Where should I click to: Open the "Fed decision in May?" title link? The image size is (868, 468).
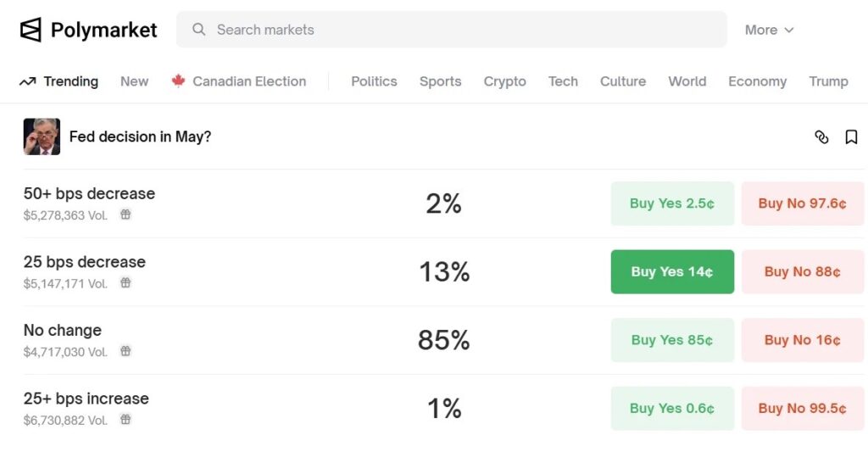[x=140, y=136]
